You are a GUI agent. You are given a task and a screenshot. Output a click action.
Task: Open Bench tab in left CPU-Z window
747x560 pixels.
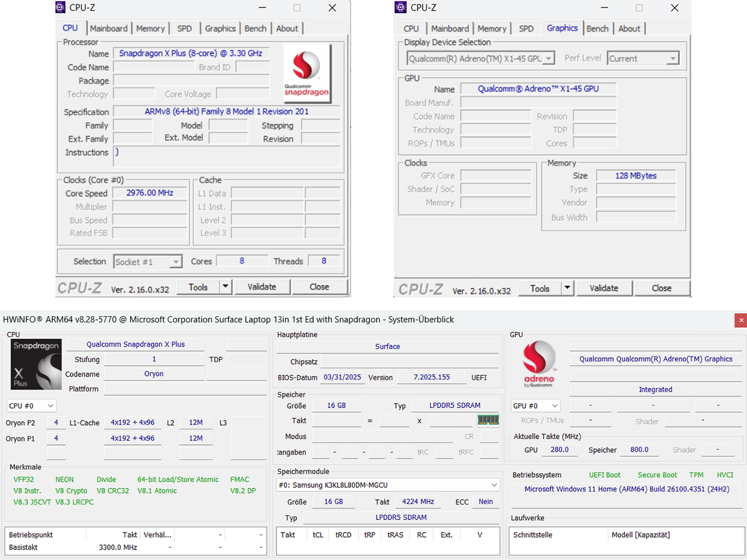pos(255,29)
